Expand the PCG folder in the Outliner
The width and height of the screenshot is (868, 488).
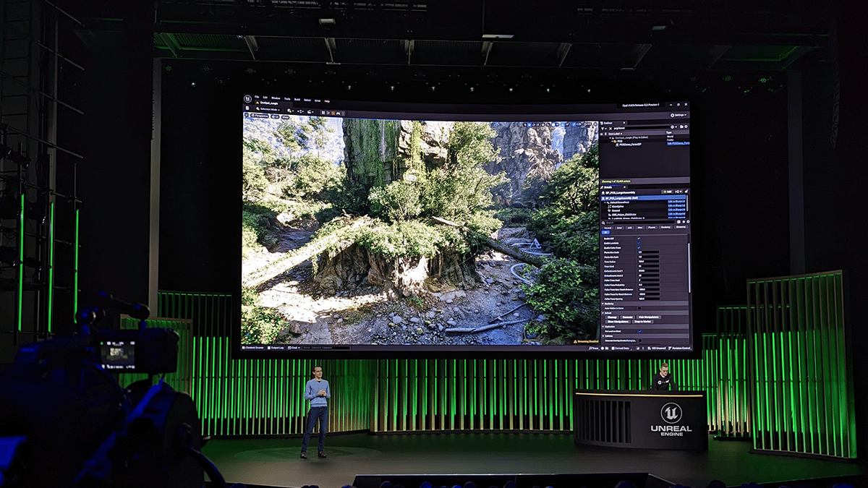612,141
